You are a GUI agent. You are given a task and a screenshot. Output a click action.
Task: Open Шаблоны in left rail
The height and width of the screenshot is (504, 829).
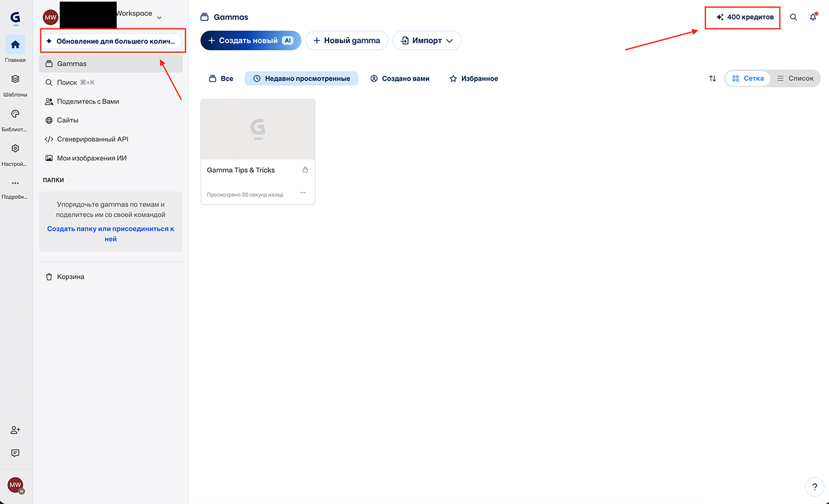pyautogui.click(x=15, y=79)
